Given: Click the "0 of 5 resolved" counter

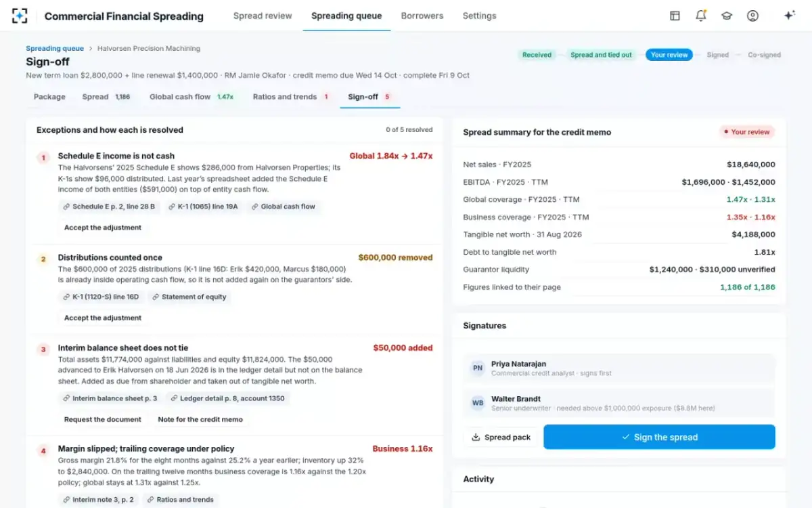Looking at the screenshot, I should pyautogui.click(x=409, y=130).
